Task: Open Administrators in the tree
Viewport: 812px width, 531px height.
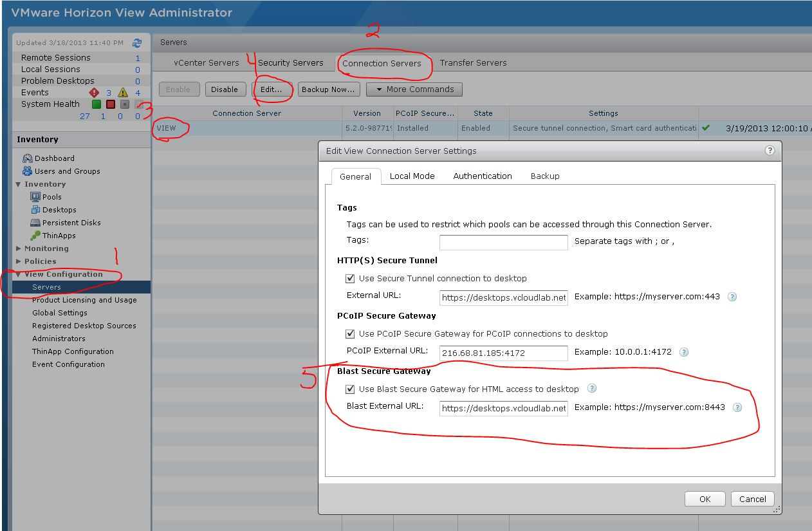Action: 59,339
